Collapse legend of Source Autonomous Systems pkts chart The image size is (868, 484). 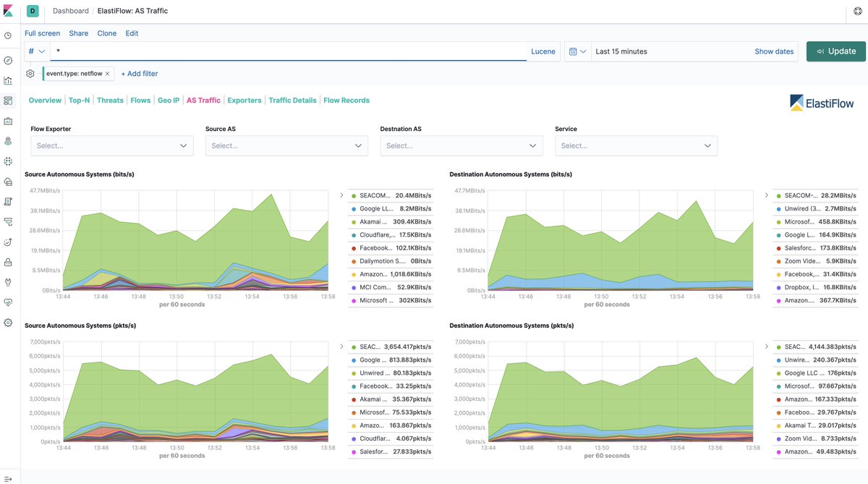pyautogui.click(x=341, y=346)
